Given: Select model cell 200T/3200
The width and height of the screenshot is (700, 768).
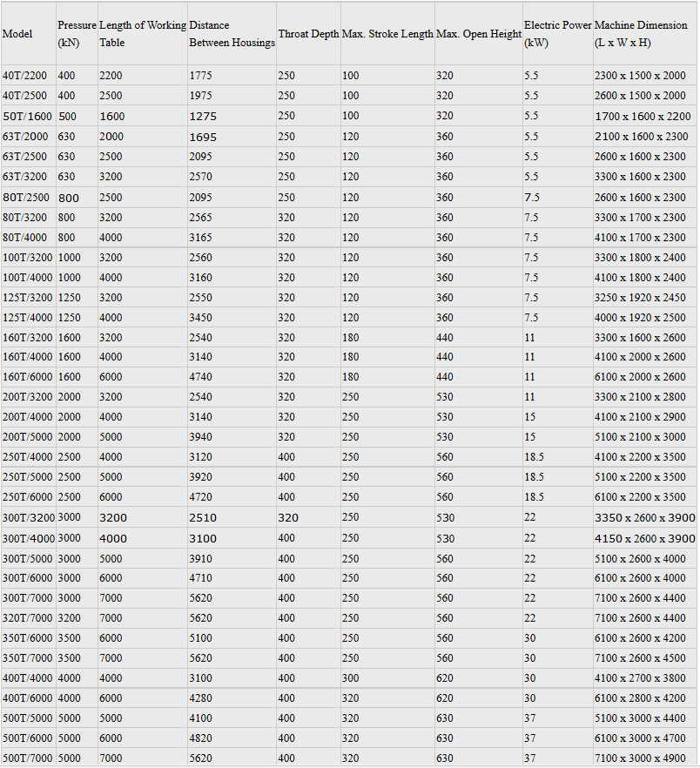Looking at the screenshot, I should pos(28,397).
